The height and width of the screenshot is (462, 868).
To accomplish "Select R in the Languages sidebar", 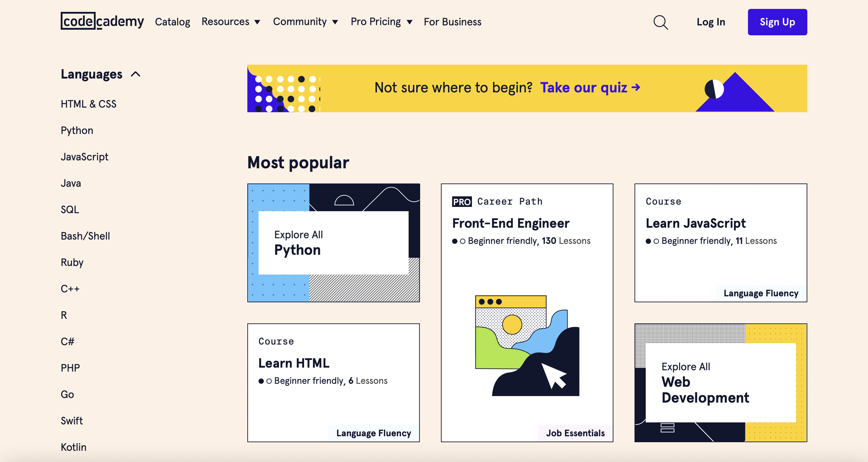I will pos(64,315).
